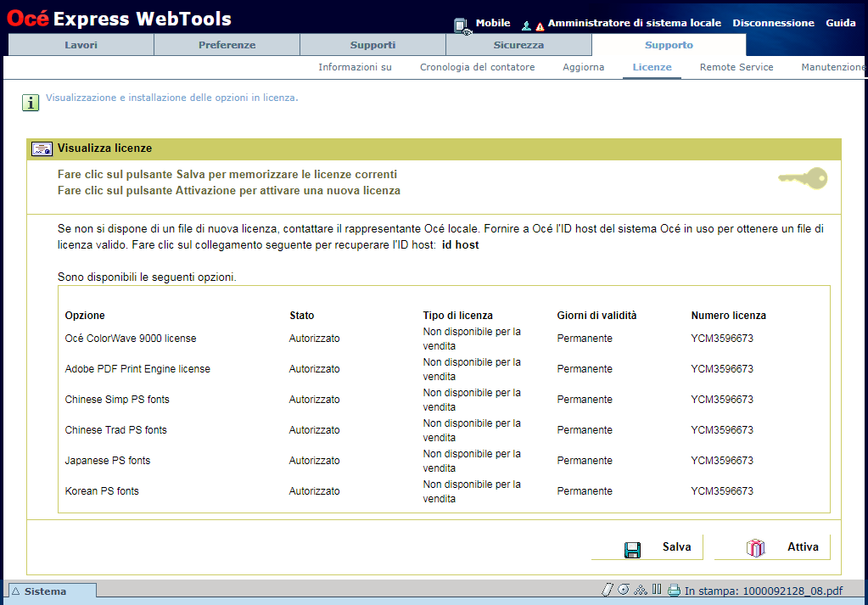
Task: Click the gift box Attiva icon
Action: coord(755,547)
